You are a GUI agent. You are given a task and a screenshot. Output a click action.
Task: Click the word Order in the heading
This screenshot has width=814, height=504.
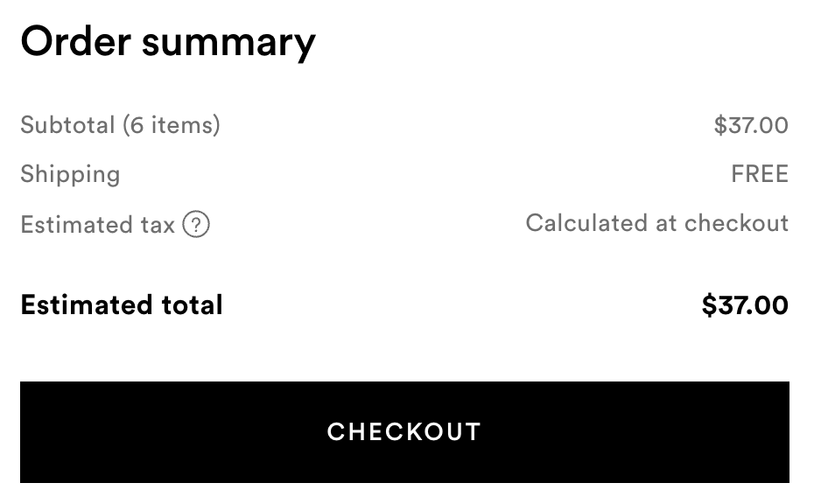pyautogui.click(x=75, y=41)
